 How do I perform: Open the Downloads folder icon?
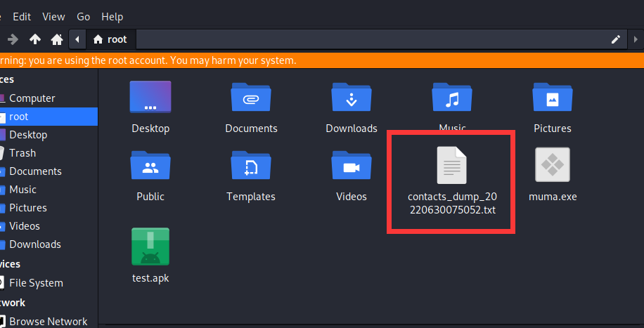click(x=352, y=98)
